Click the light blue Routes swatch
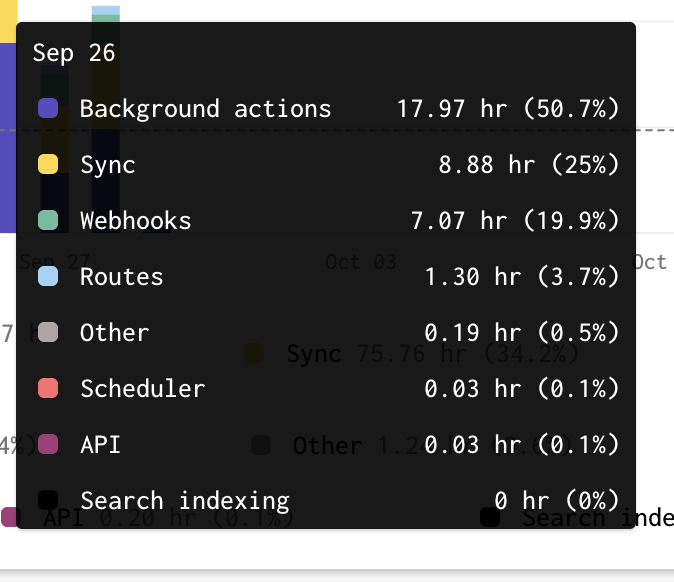 click(x=48, y=276)
